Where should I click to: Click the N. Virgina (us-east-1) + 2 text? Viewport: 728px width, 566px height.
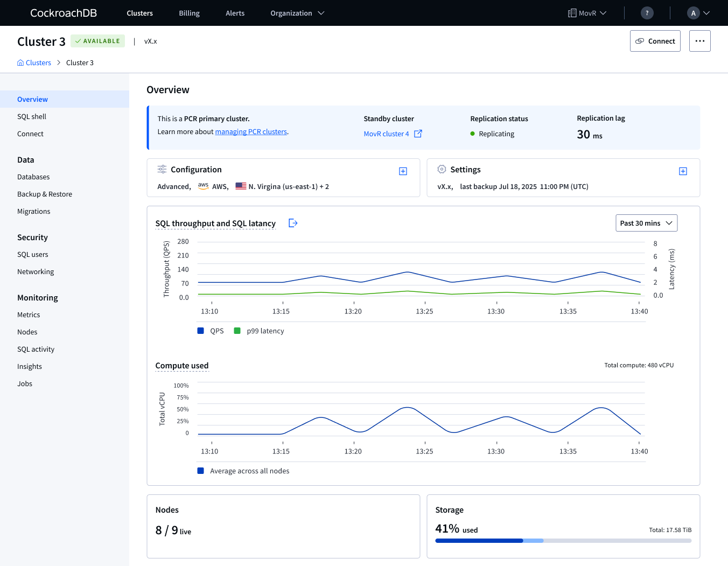point(289,186)
